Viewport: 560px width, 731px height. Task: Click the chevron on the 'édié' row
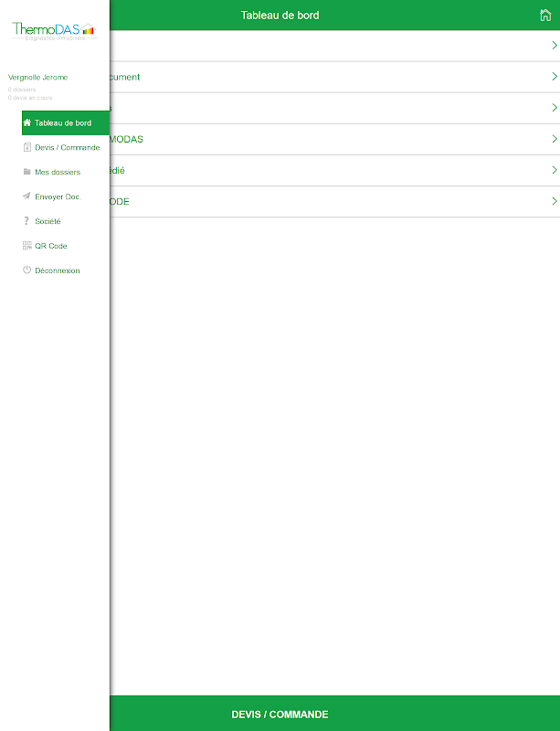click(555, 170)
